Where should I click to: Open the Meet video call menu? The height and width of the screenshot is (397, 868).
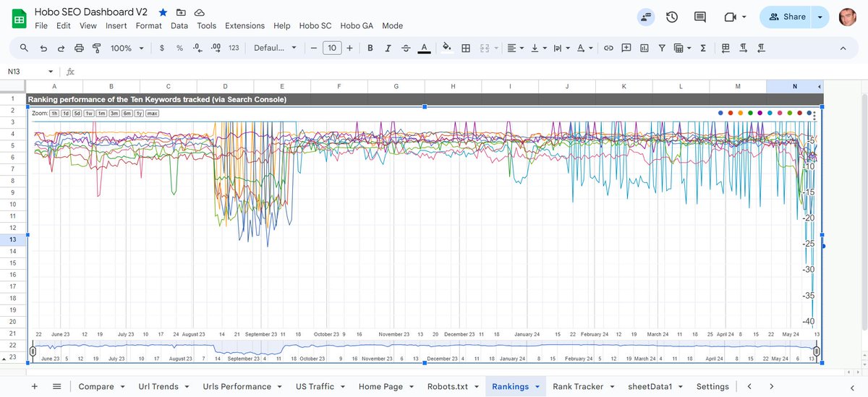[x=735, y=17]
